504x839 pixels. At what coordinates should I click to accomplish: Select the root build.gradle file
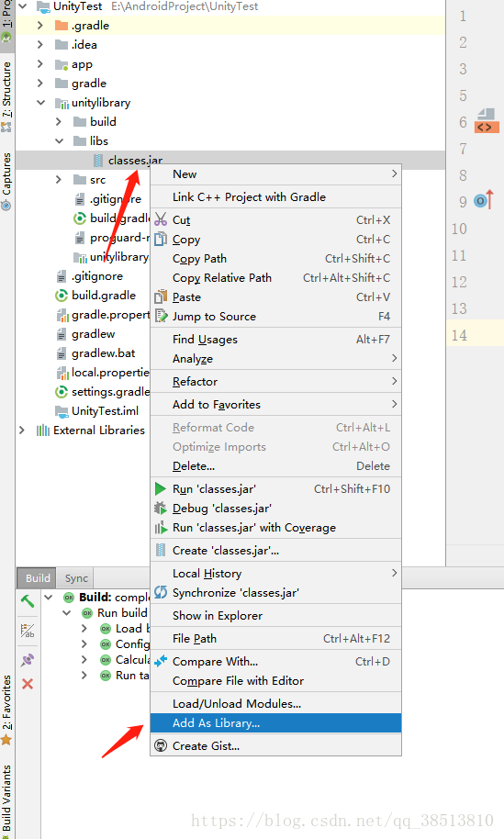click(103, 296)
